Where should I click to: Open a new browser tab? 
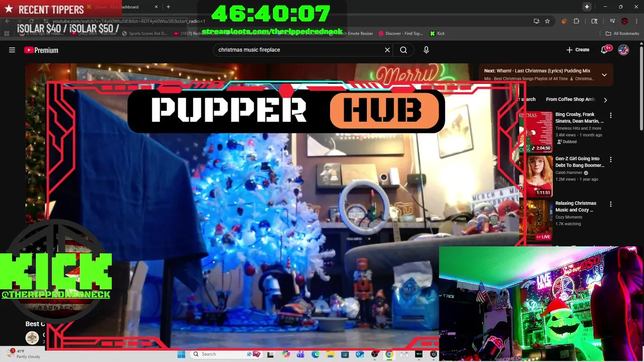[168, 7]
